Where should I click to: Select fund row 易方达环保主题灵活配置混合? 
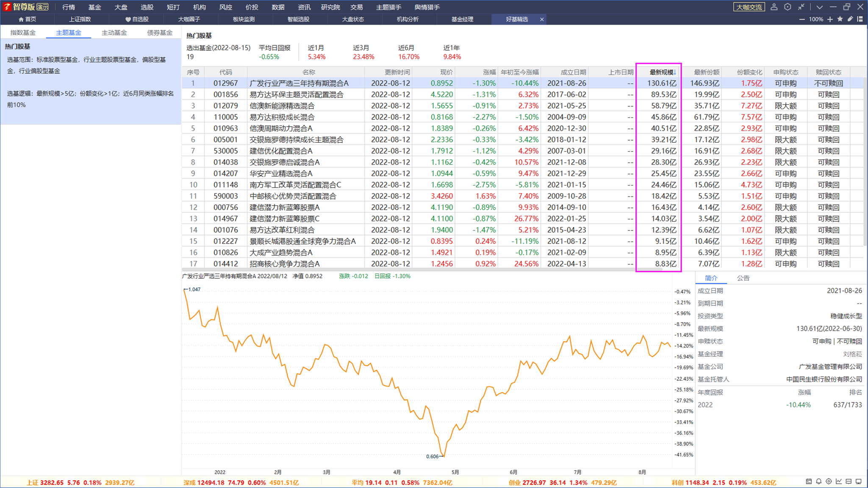pos(523,94)
